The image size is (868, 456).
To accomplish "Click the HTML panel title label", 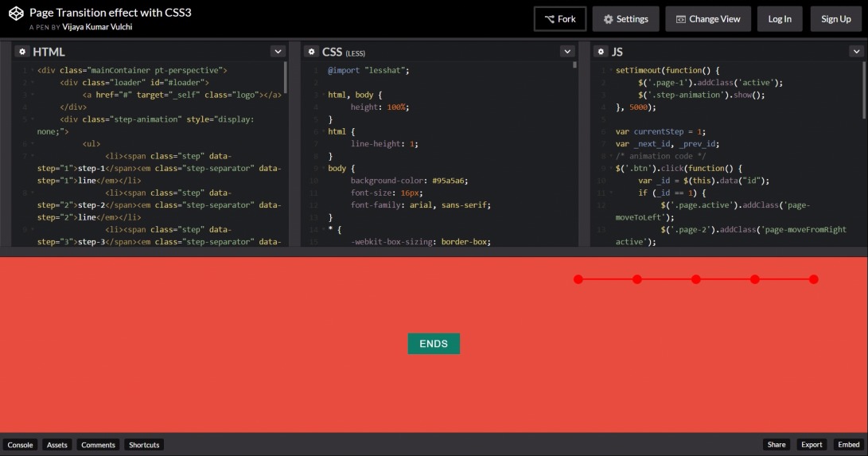I will (49, 52).
